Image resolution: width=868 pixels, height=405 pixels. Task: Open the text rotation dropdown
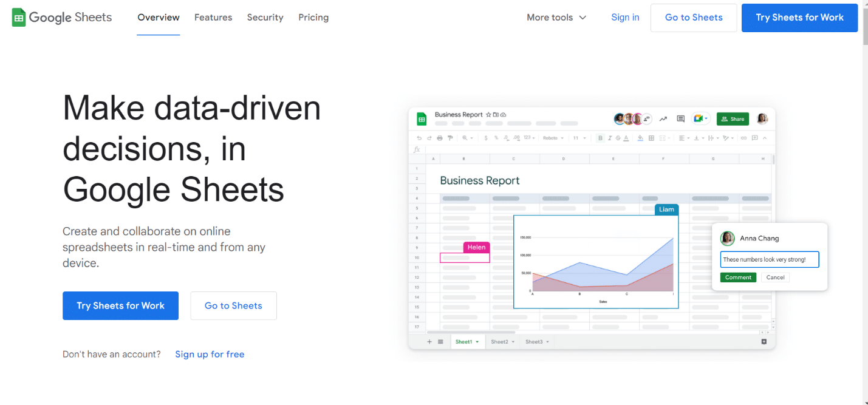click(x=728, y=138)
